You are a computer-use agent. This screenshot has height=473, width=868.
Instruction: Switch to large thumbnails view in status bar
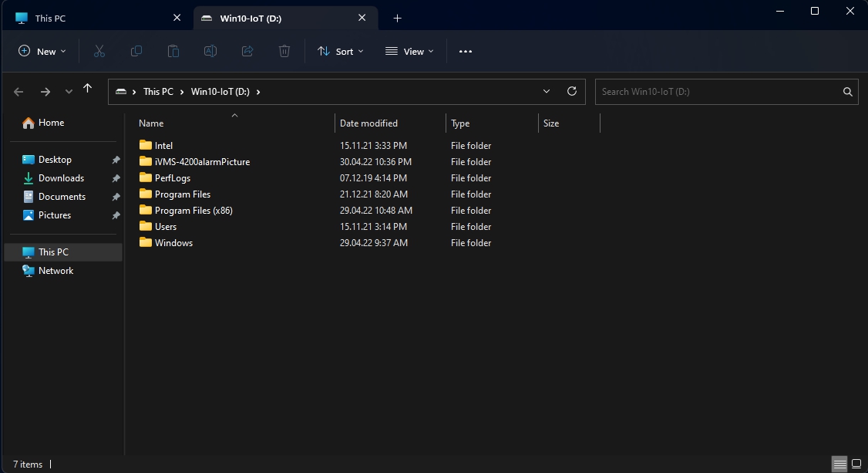[x=856, y=464]
